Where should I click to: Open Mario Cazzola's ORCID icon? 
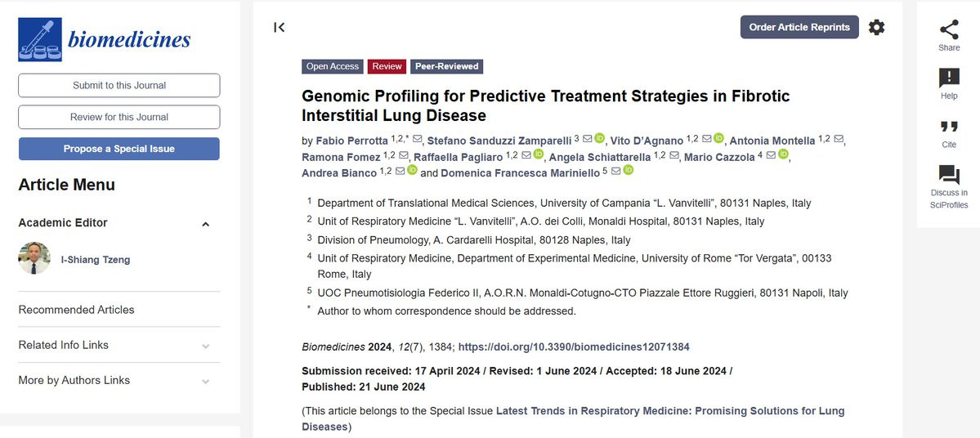coord(783,155)
